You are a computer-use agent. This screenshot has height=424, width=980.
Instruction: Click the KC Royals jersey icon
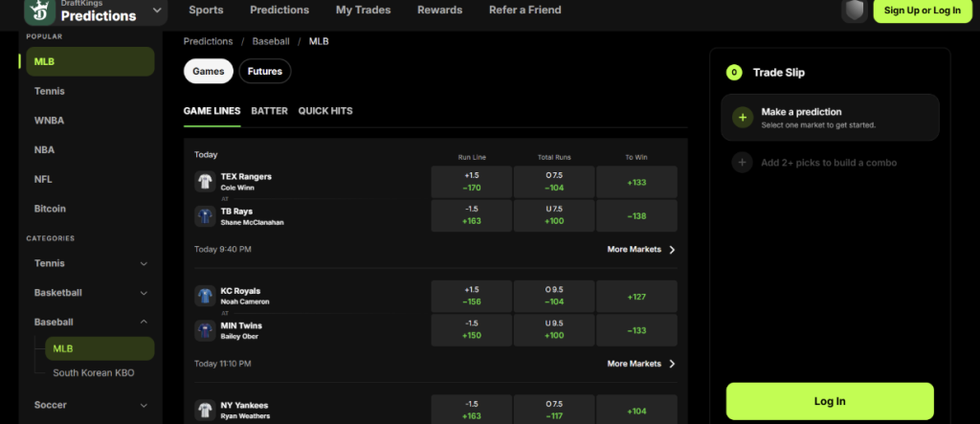[205, 296]
